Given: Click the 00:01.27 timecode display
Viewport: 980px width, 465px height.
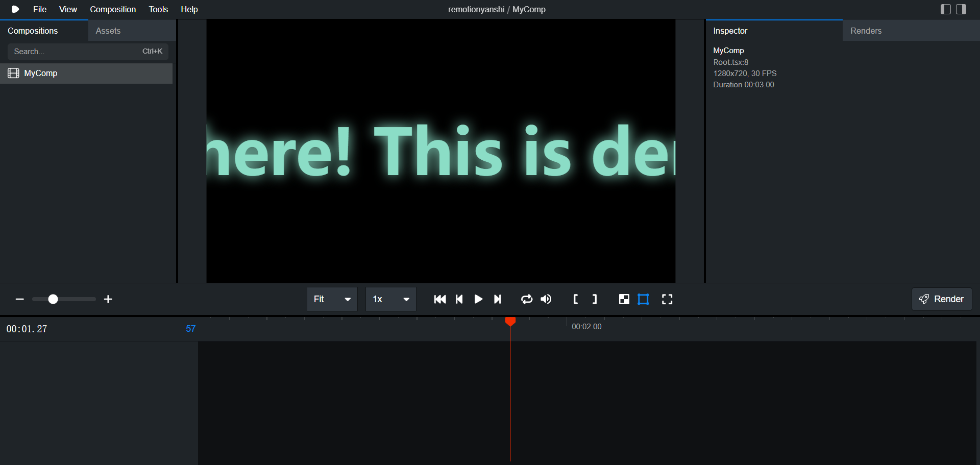Looking at the screenshot, I should pos(27,329).
